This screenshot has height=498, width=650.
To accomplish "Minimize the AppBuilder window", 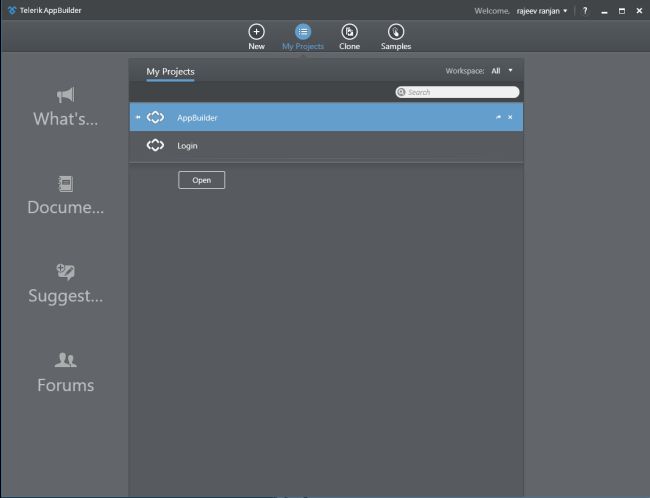I will pyautogui.click(x=604, y=12).
